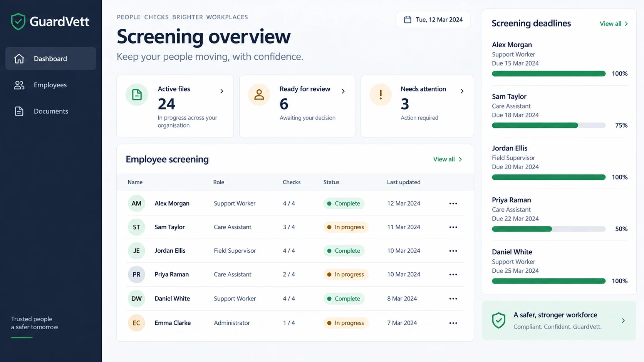The height and width of the screenshot is (362, 644).
Task: Click the JE avatar for Jordan Ellis
Action: coord(136,251)
